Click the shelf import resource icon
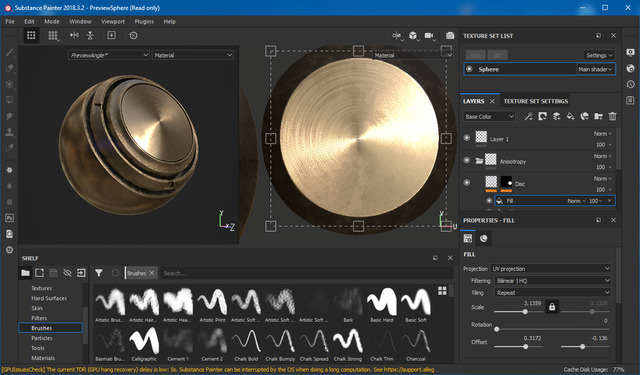This screenshot has height=375, width=640. tap(81, 273)
